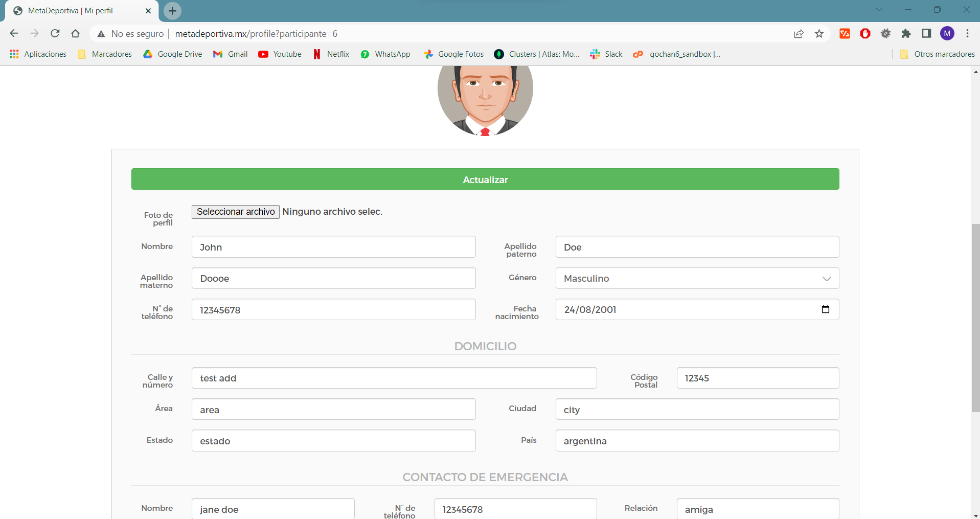
Task: Edit Apellido paterno field with Doe
Action: 697,247
